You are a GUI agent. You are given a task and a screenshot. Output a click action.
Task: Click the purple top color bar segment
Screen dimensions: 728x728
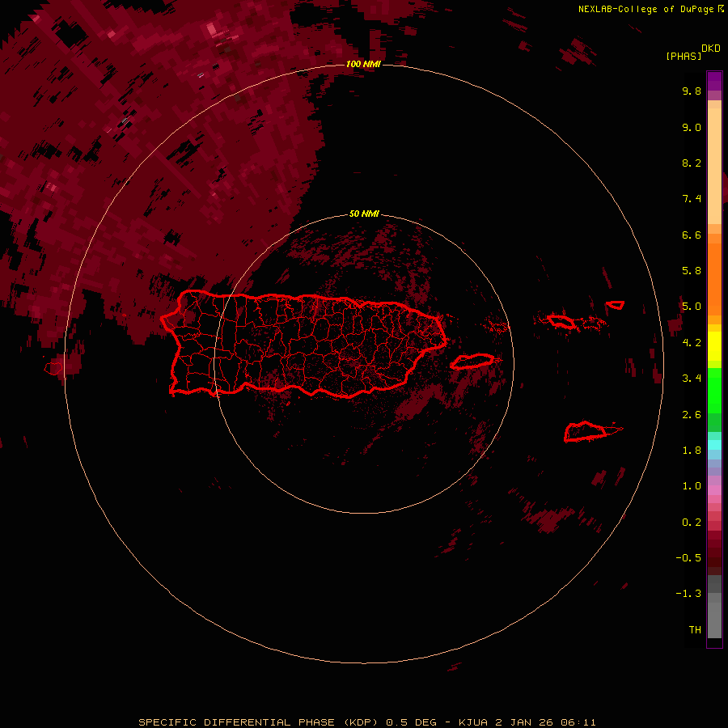[x=714, y=81]
